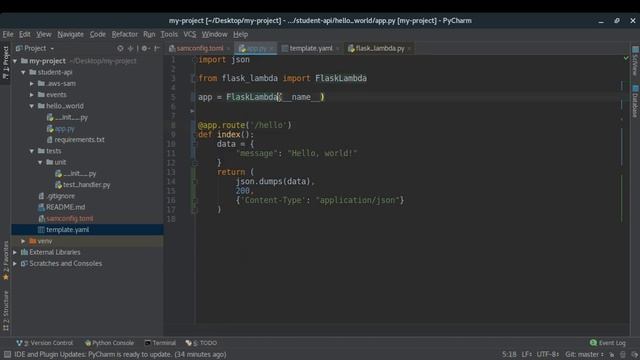Toggle the read-only lock icon in status bar

tap(611, 355)
